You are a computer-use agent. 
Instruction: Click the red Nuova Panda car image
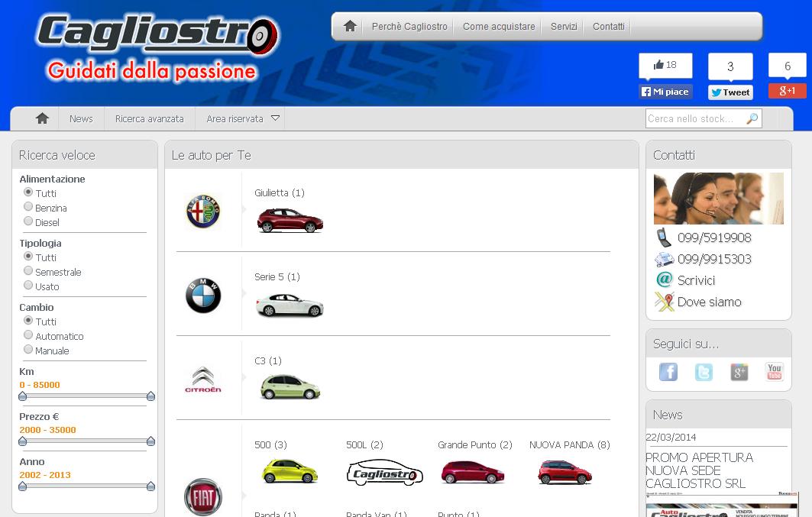565,472
